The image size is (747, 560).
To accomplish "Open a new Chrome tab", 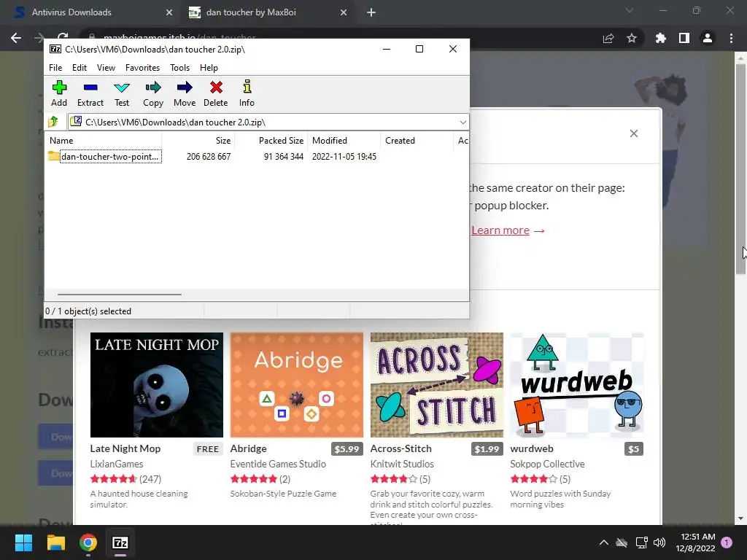I will coord(371,12).
